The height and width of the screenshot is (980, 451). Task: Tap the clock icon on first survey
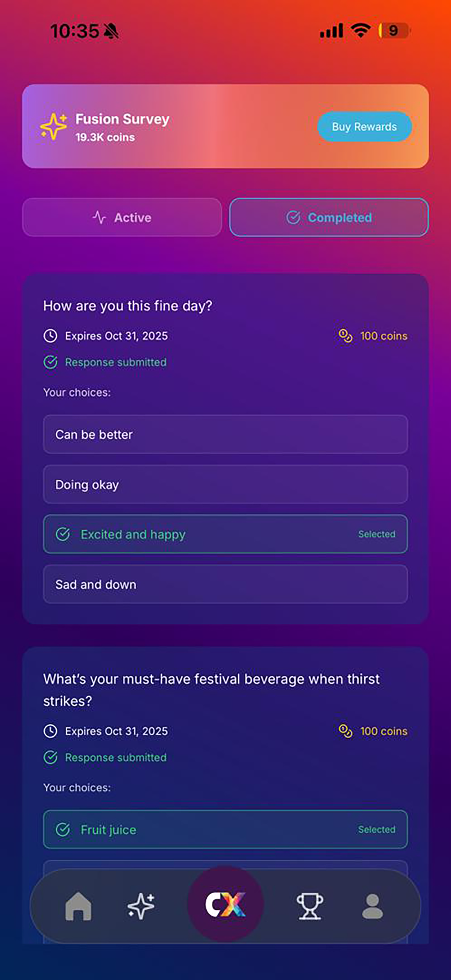click(x=50, y=336)
